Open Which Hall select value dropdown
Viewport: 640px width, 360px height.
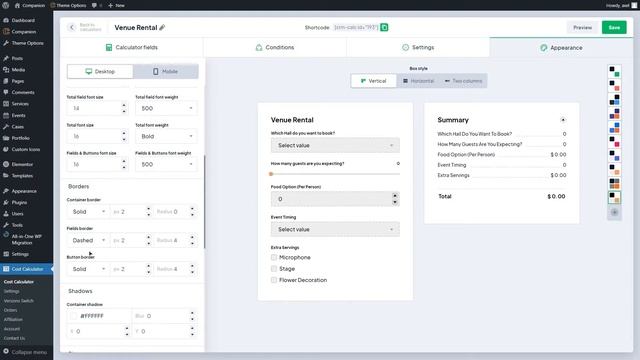point(335,145)
